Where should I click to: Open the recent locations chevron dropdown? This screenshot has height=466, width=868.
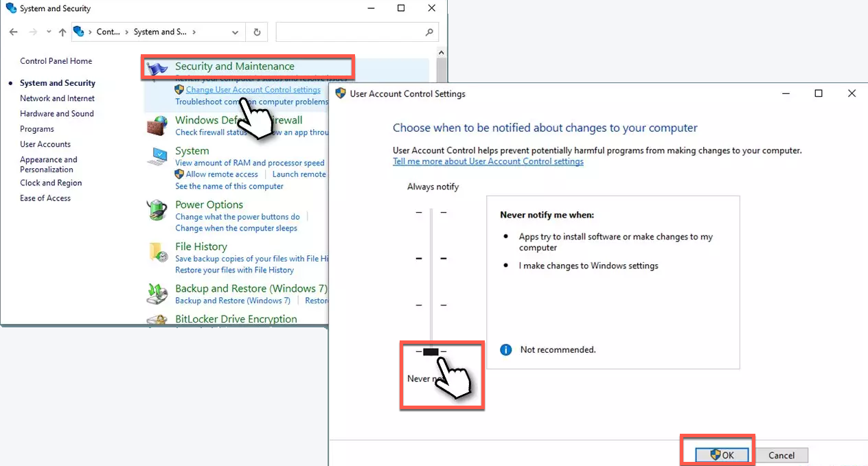[x=49, y=32]
